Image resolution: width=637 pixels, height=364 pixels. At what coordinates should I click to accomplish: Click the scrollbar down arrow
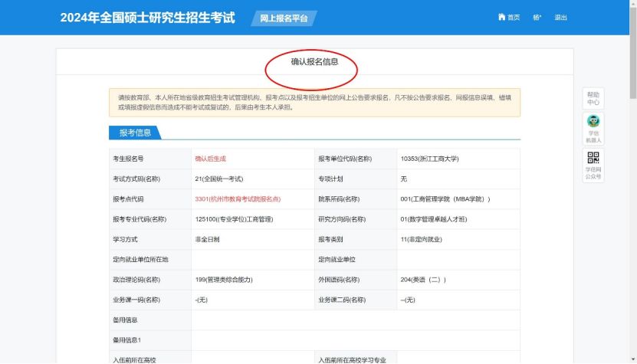point(633,360)
